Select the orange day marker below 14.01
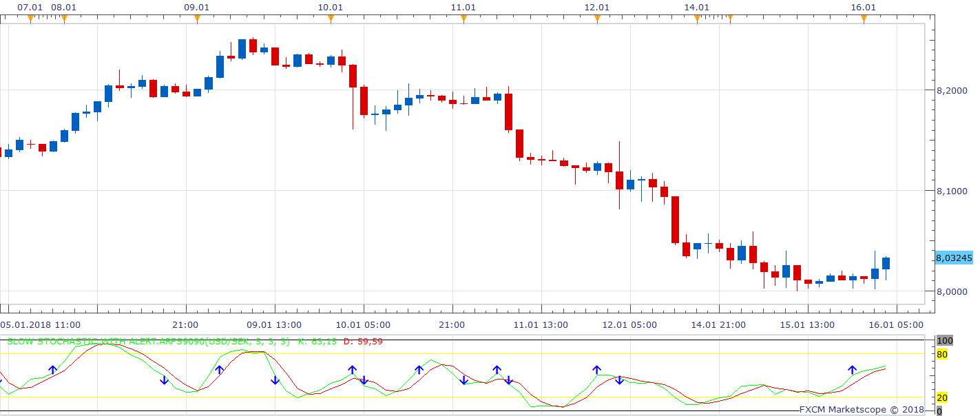 (697, 19)
